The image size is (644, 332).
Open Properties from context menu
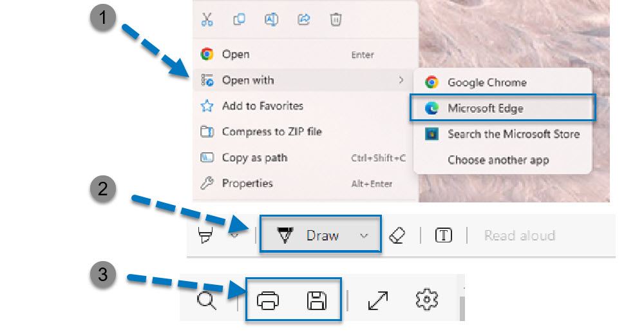[x=305, y=183]
